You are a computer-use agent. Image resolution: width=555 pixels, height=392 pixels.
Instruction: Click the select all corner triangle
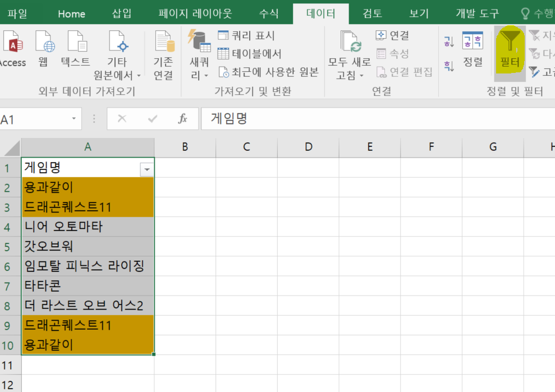12,148
